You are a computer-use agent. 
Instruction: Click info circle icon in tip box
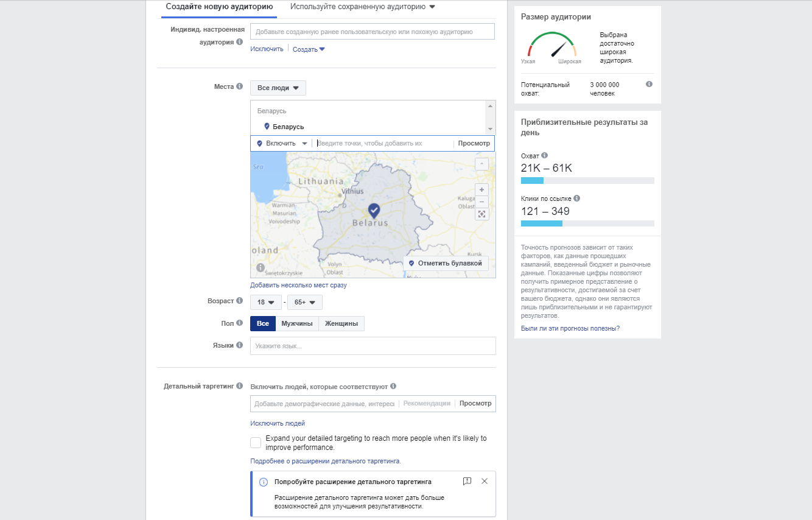tap(264, 482)
